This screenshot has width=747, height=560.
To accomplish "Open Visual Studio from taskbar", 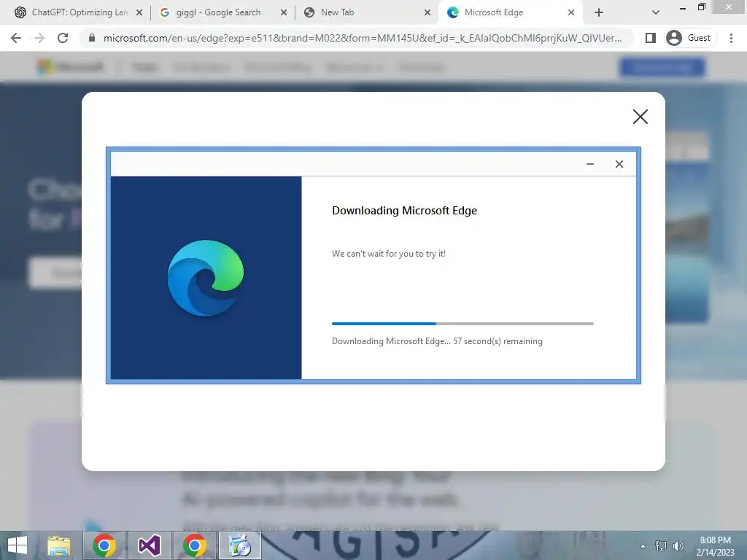I will (x=149, y=545).
